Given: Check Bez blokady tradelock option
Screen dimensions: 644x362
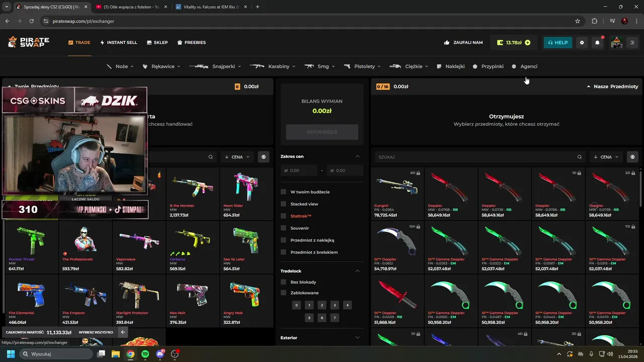Looking at the screenshot, I should 283,282.
